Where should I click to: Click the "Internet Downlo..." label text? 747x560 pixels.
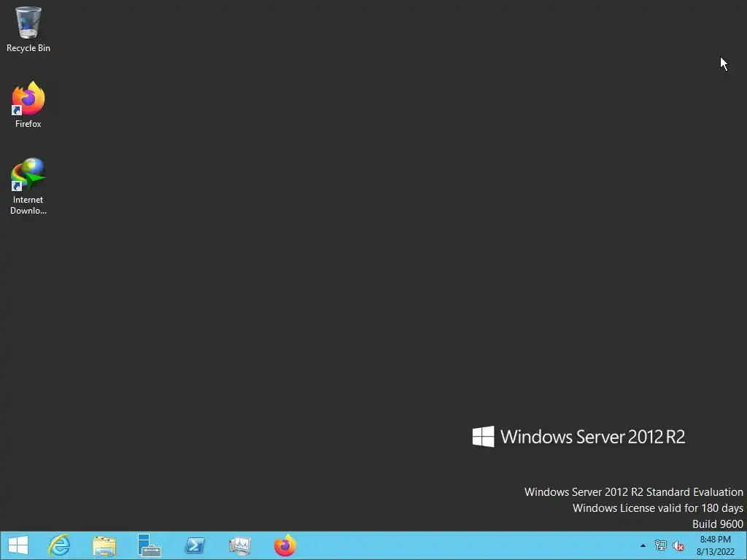[28, 205]
